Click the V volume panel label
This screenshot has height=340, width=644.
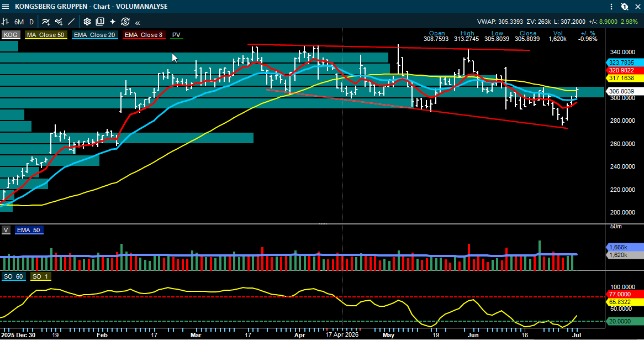click(6, 230)
